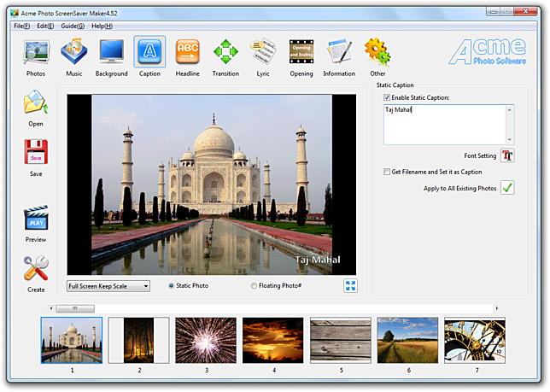Viewport: 550px width, 392px height.
Task: Close the Acme Photo ScreenSaver Maker window
Action: [525, 12]
